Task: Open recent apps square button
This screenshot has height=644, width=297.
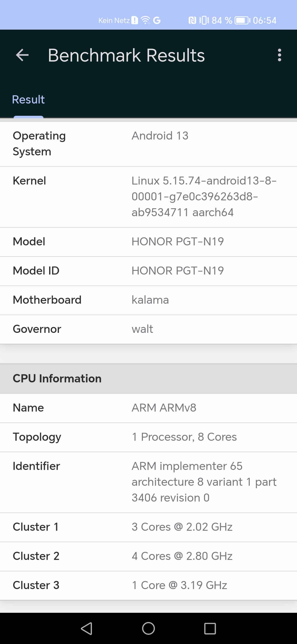Action: tap(210, 628)
